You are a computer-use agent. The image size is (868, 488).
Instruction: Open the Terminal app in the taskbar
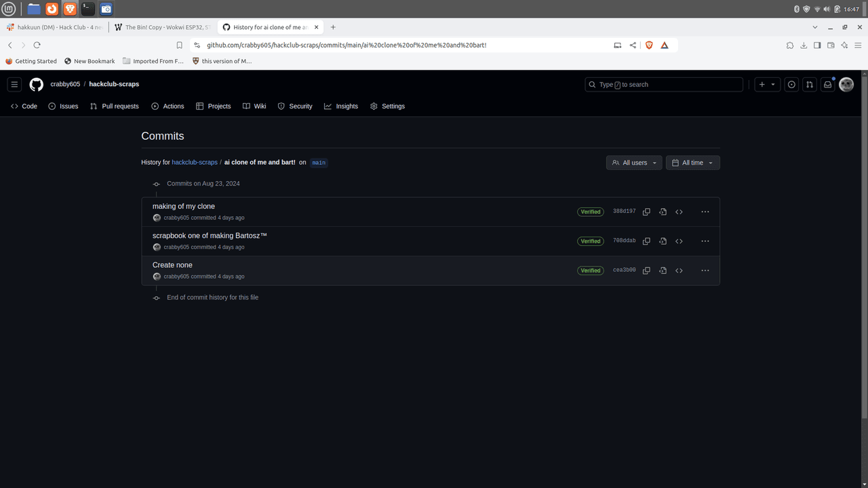pos(88,9)
